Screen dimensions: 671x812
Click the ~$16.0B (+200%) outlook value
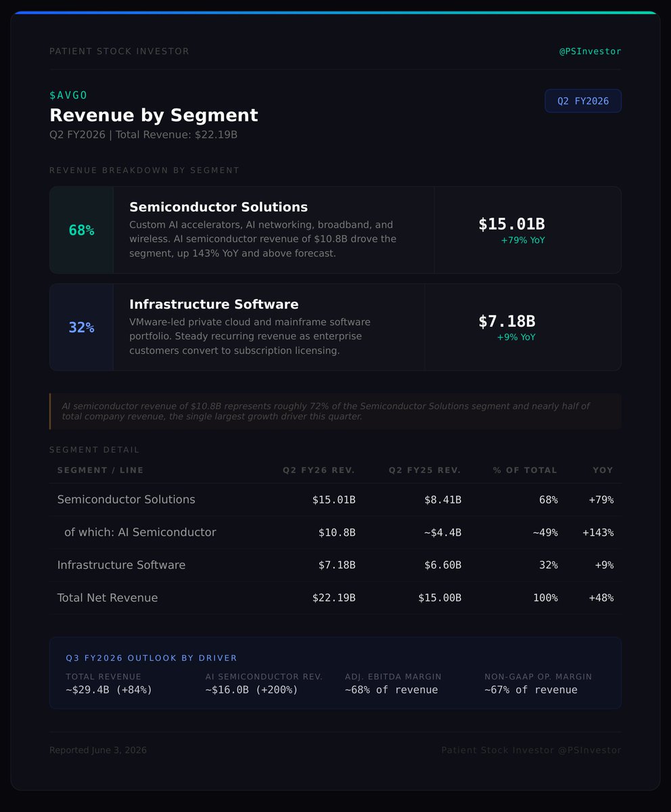[x=252, y=690]
